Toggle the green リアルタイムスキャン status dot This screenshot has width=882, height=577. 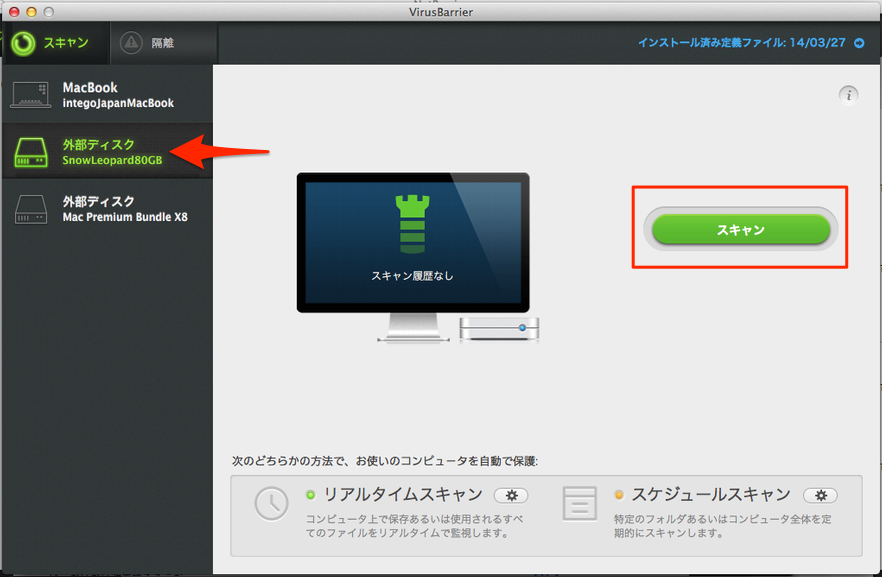click(310, 495)
